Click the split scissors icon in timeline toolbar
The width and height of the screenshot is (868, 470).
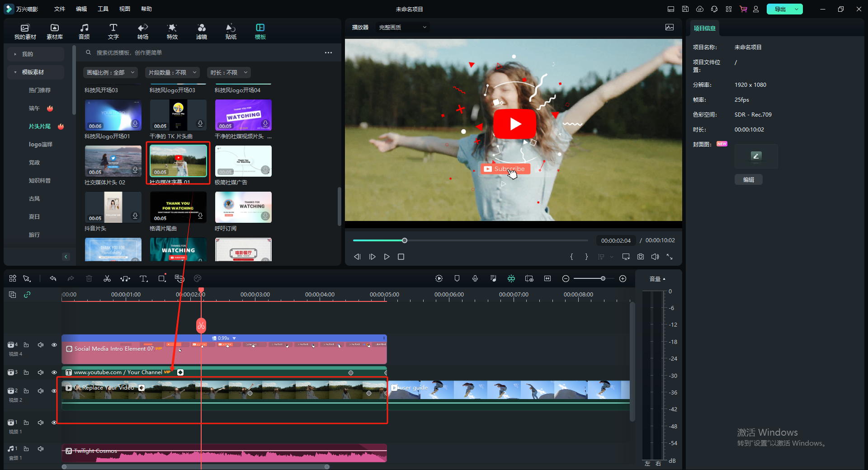[107, 279]
